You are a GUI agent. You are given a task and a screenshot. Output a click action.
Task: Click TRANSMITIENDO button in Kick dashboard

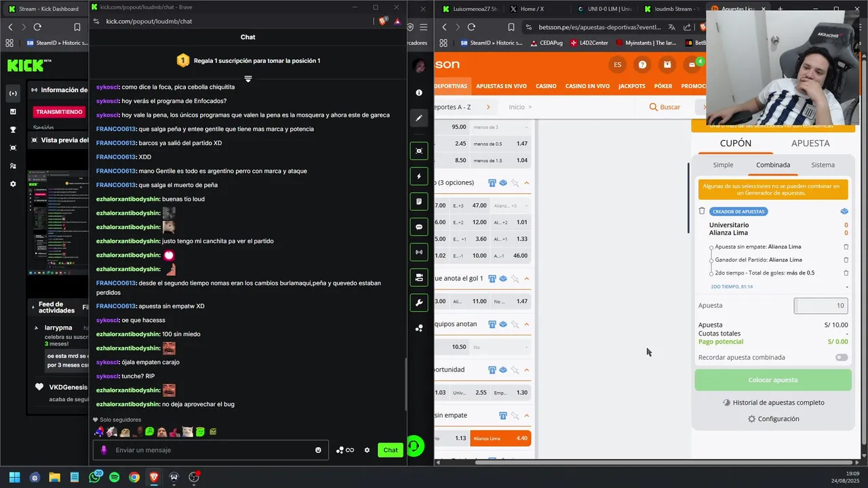59,112
